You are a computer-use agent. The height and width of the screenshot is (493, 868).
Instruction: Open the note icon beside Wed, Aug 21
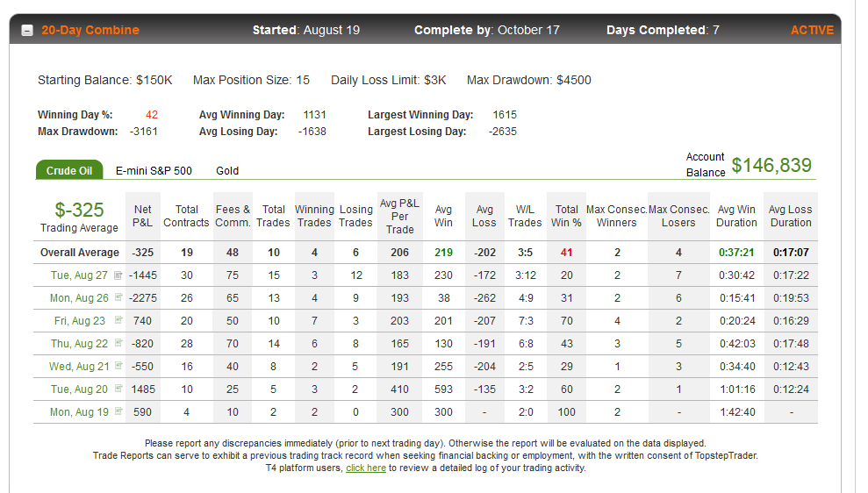coord(118,365)
